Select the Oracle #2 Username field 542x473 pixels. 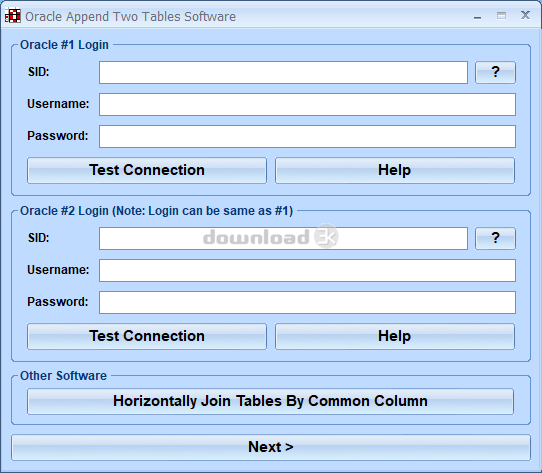(x=307, y=270)
